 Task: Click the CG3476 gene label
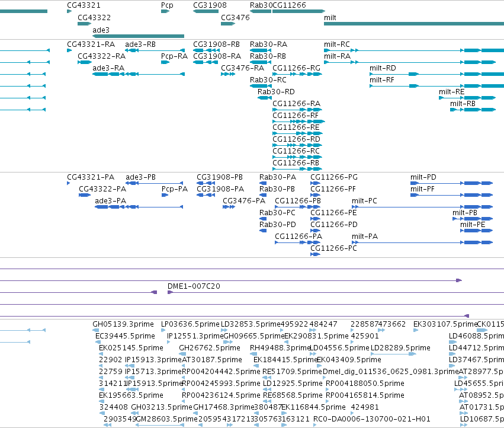click(235, 17)
